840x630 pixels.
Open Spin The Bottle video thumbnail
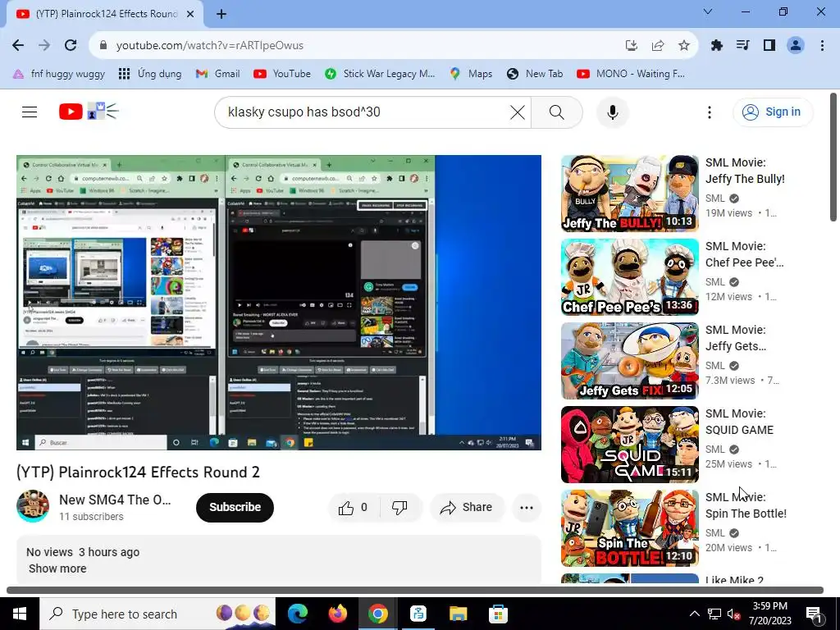coord(629,527)
